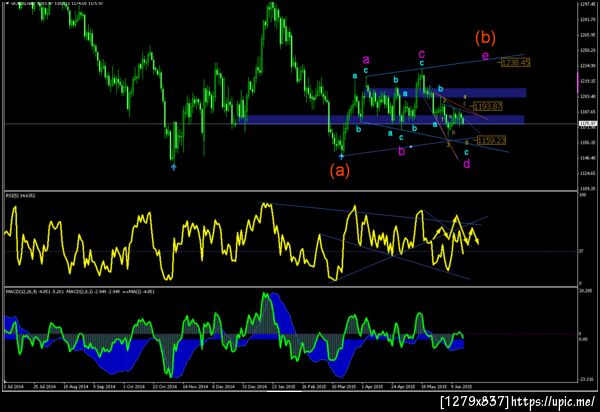Click the 23 Oct 2014 date label
The height and width of the screenshot is (412, 600).
point(165,387)
